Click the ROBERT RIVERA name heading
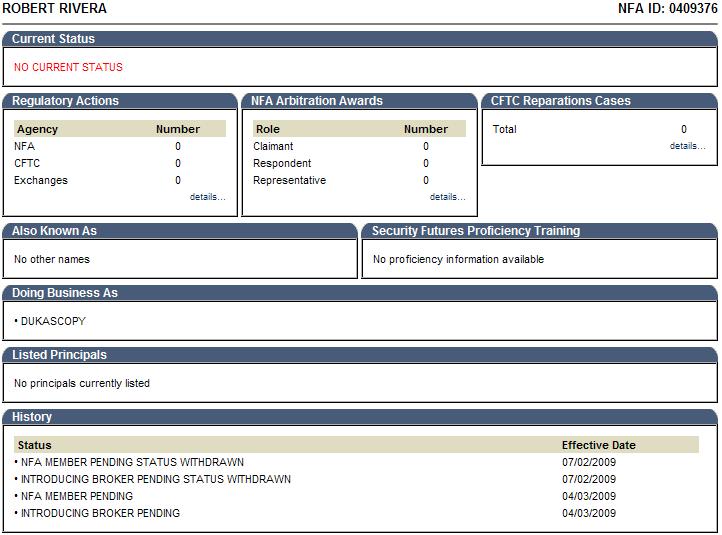This screenshot has height=535, width=722. coord(55,9)
